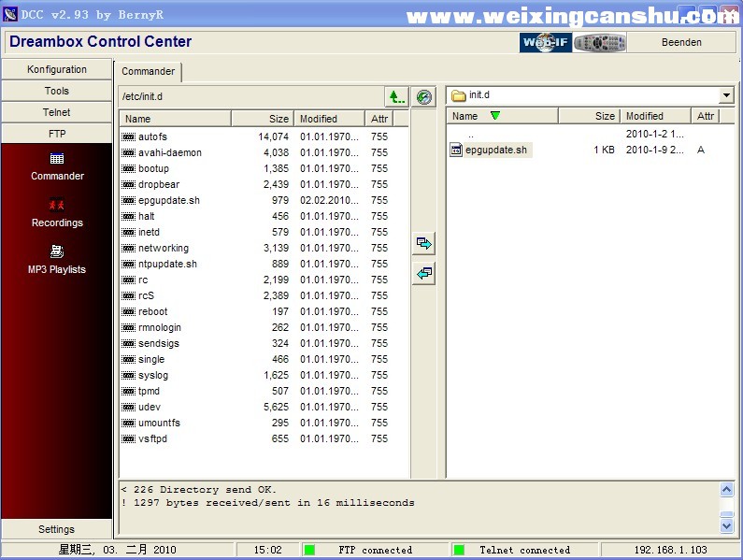743x560 pixels.
Task: Select the vsftpd file name
Action: pos(152,438)
